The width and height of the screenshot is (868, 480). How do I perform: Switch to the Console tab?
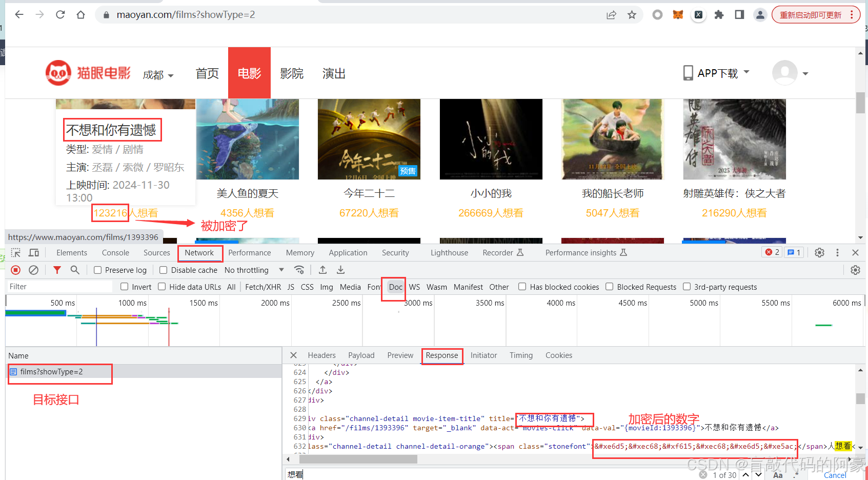[x=115, y=253]
